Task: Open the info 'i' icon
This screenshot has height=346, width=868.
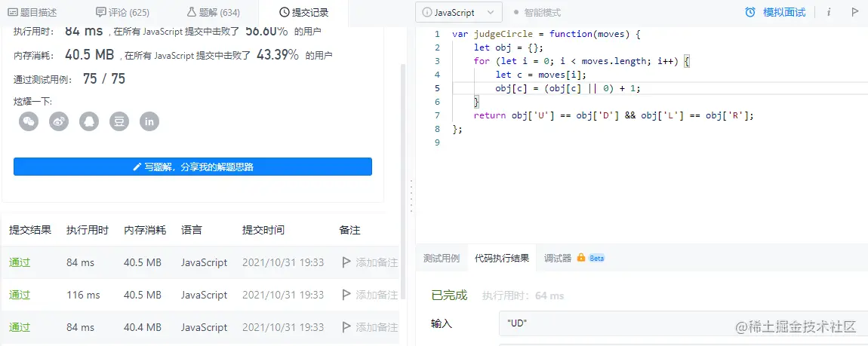Action: [829, 12]
